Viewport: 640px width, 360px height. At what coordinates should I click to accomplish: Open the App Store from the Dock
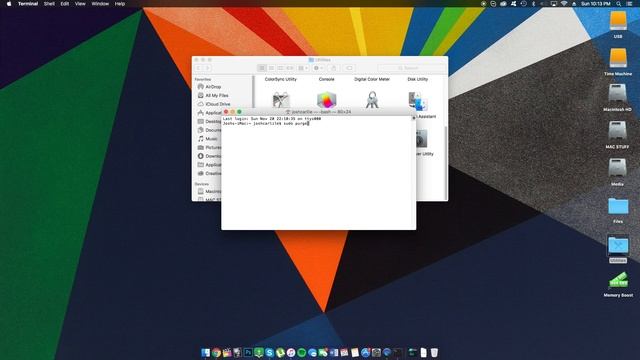(365, 353)
